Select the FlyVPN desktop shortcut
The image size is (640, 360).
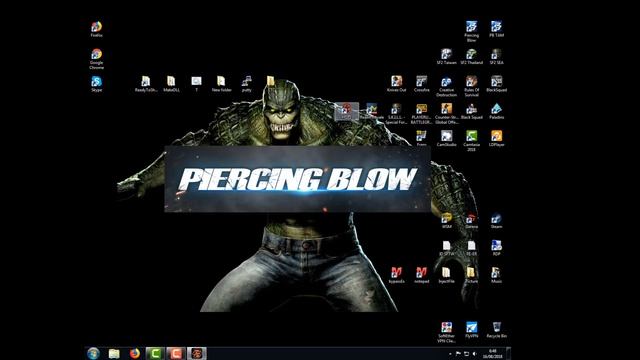471,330
